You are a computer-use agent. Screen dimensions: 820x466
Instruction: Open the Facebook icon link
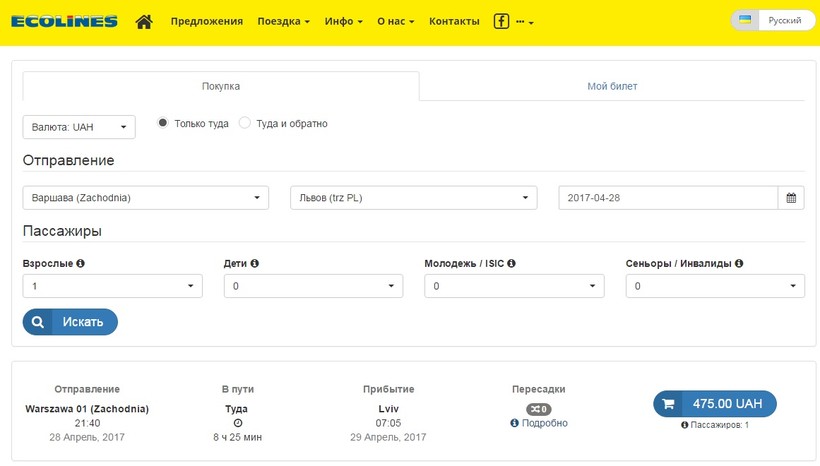tap(502, 21)
